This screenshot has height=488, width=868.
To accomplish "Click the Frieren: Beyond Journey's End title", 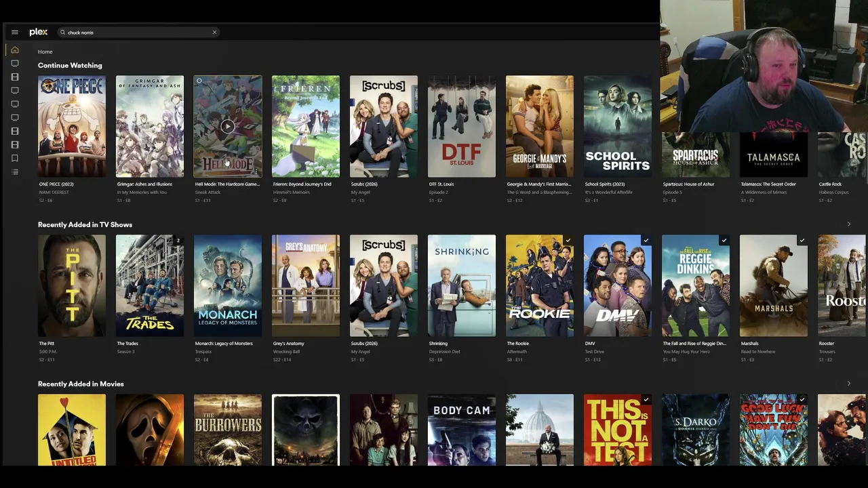I will point(302,184).
